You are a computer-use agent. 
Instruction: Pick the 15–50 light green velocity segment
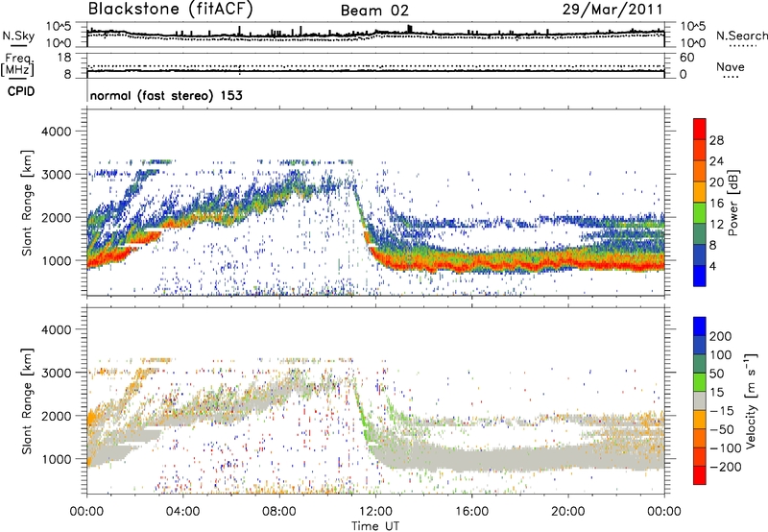pos(700,382)
